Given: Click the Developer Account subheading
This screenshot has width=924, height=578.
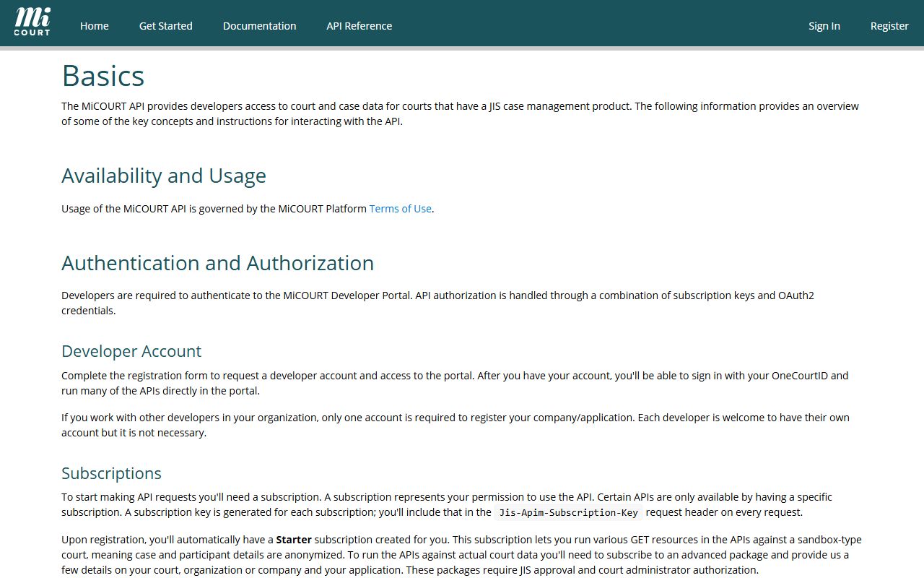Looking at the screenshot, I should click(131, 351).
